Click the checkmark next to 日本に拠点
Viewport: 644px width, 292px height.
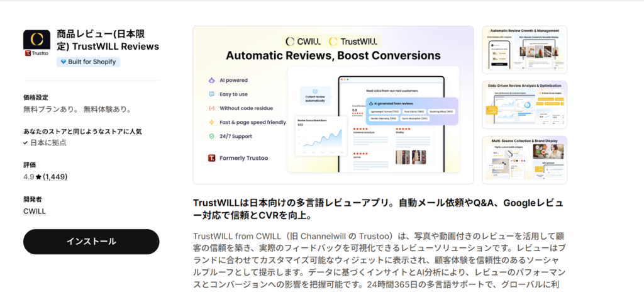tap(25, 143)
